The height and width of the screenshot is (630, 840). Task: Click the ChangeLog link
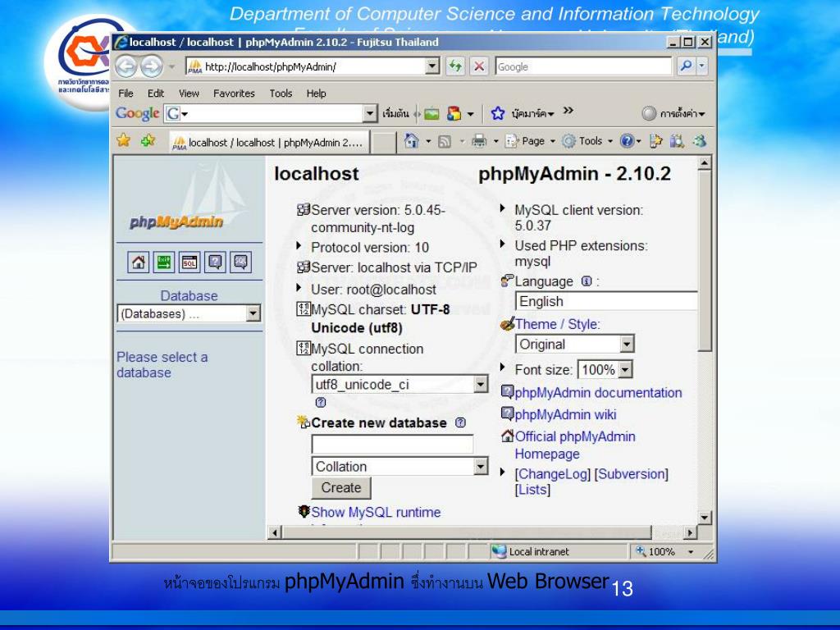click(x=553, y=474)
